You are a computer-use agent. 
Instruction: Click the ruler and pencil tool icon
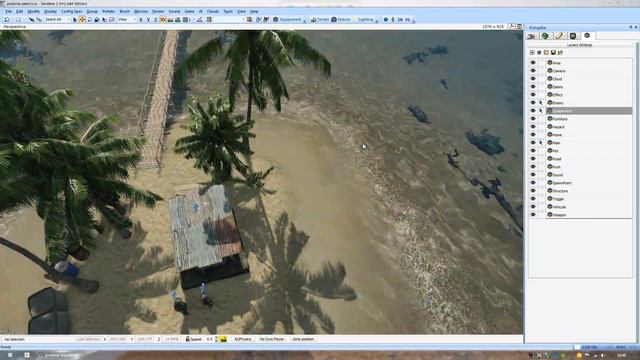200,19
